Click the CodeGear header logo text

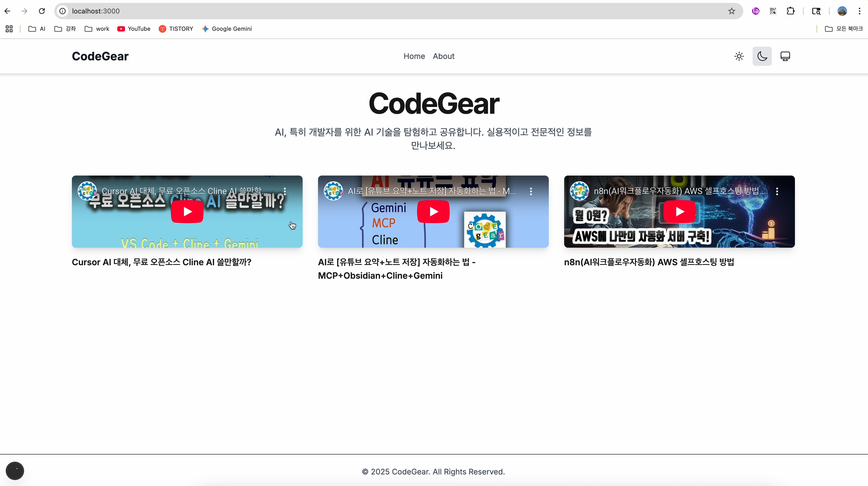tap(100, 56)
